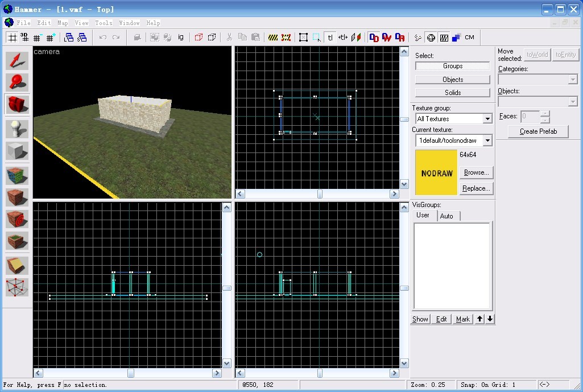Select the red arrow Selection tool
The image size is (583, 392).
click(17, 61)
